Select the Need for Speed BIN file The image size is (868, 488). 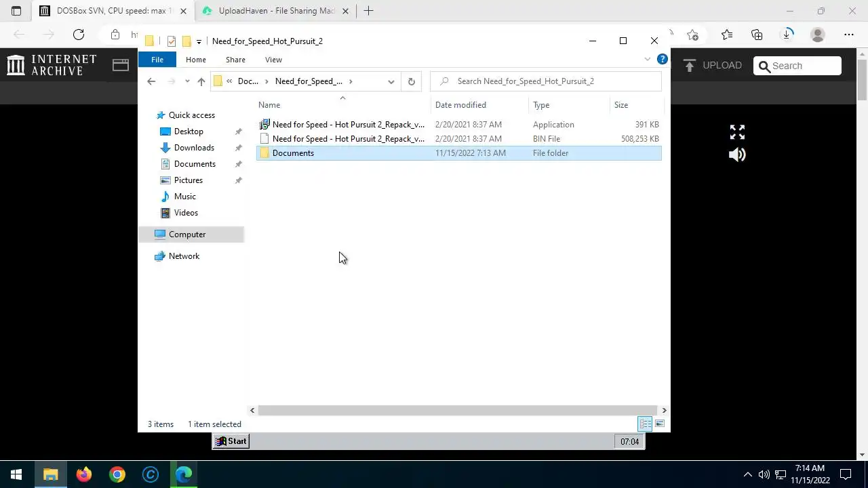(458, 139)
